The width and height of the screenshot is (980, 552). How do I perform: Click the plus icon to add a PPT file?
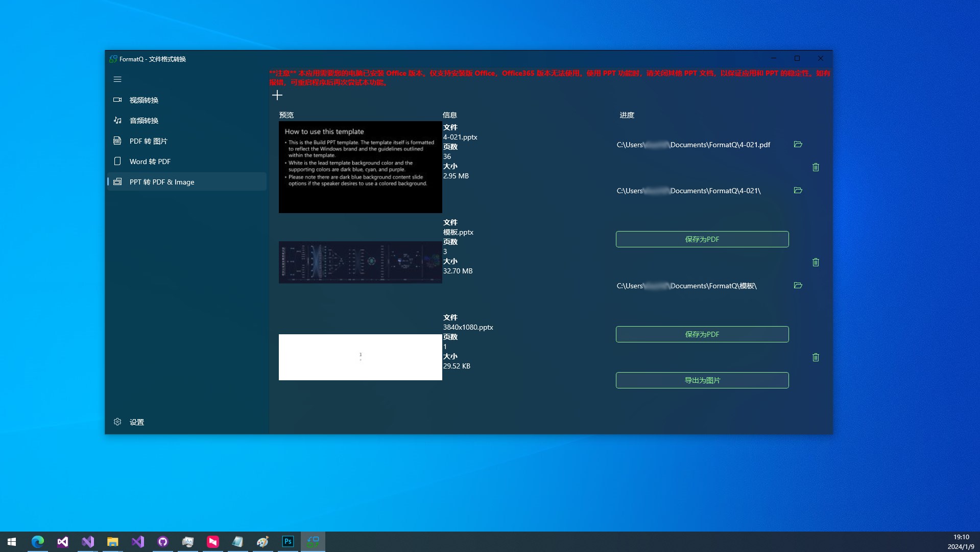(277, 95)
